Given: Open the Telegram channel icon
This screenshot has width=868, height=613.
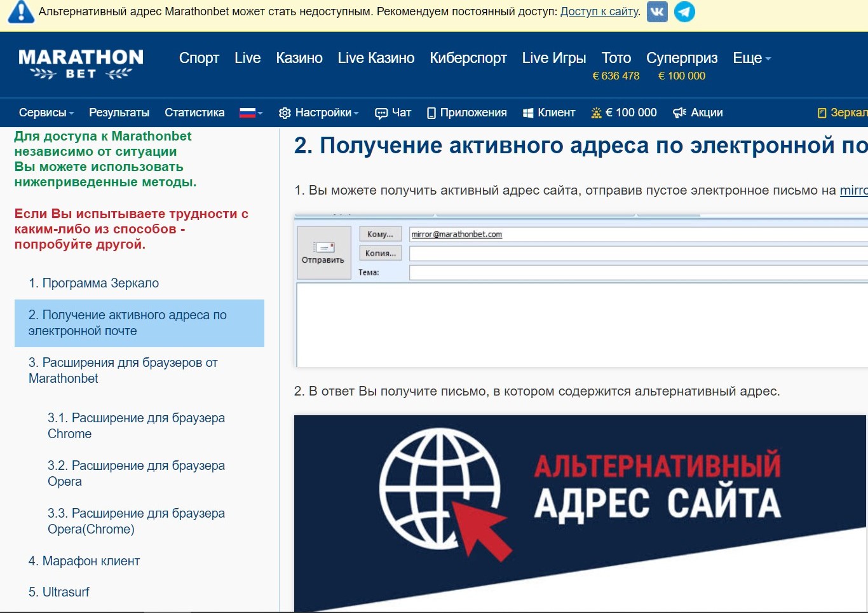Looking at the screenshot, I should [x=684, y=11].
